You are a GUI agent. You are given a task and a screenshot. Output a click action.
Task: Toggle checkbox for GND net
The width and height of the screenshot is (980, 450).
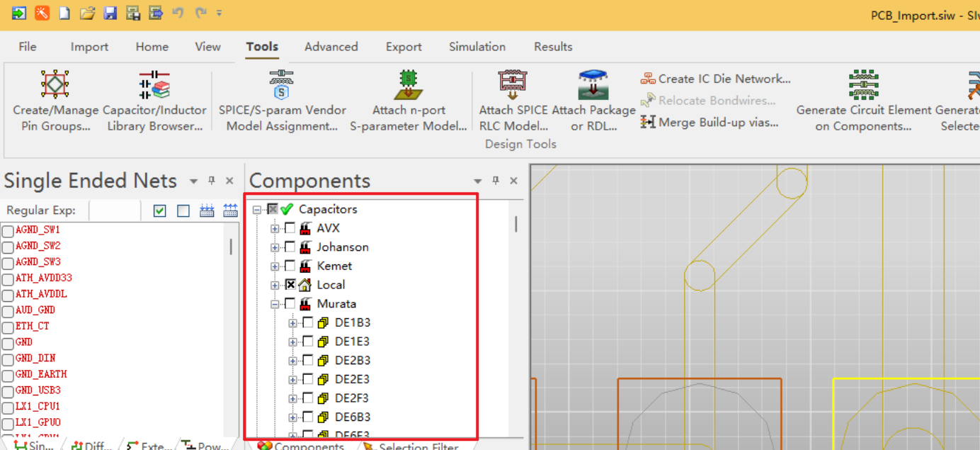pos(8,342)
